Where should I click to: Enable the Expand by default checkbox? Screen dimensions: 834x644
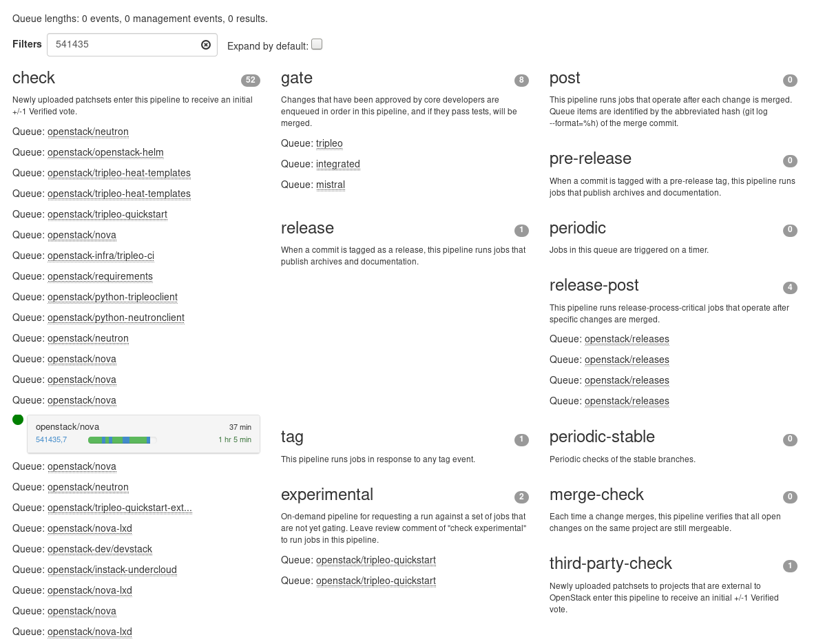(317, 45)
